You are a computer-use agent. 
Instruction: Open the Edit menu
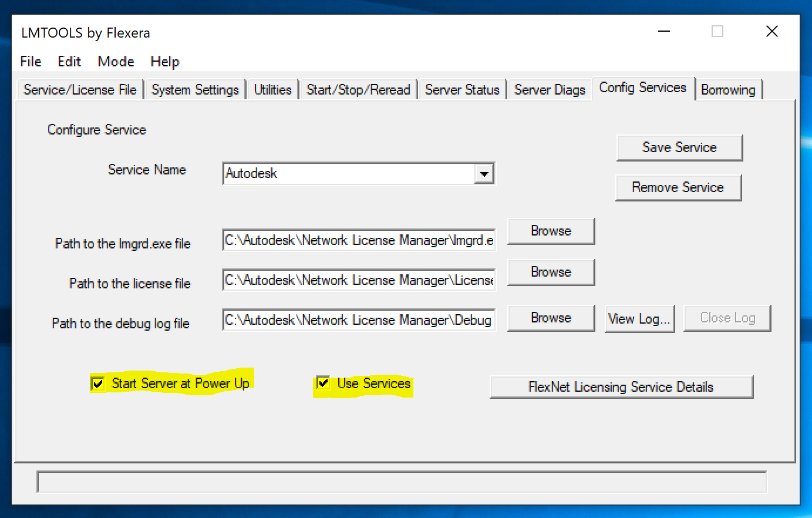click(69, 62)
